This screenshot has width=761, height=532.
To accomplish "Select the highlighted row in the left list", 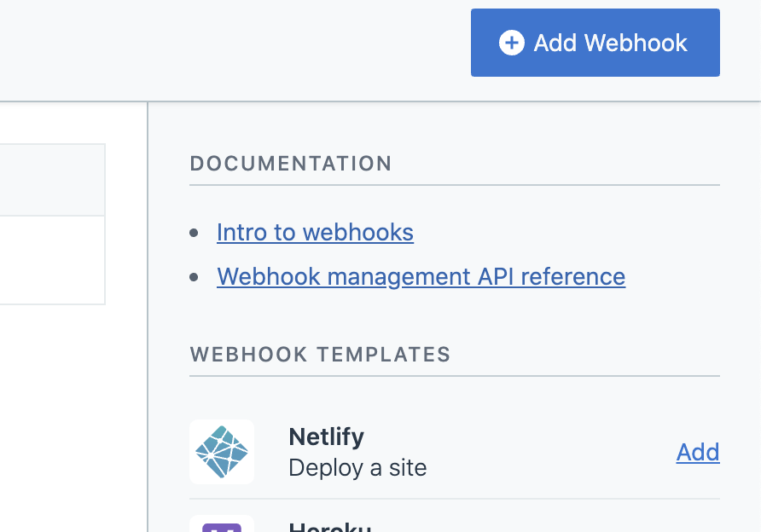I will pyautogui.click(x=51, y=179).
